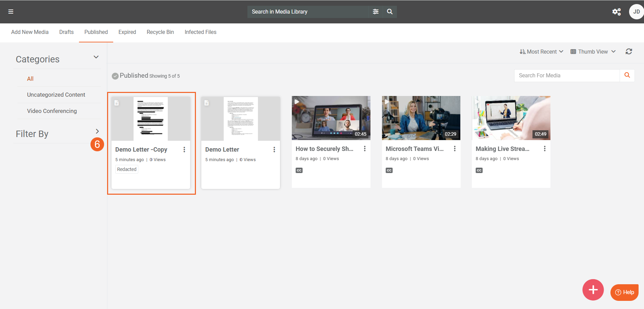Screen dimensions: 644x309
Task: Click the Search For Media input field
Action: 567,75
